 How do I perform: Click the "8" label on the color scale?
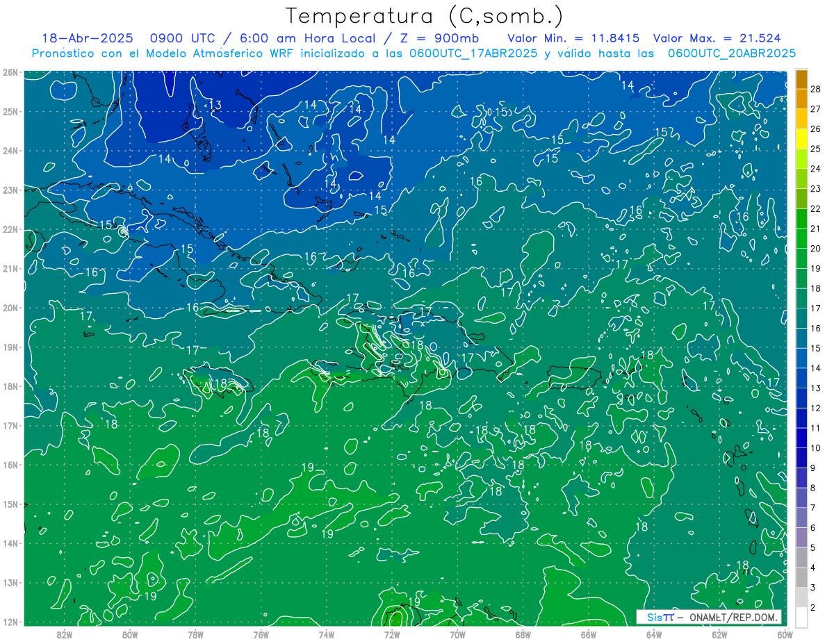point(813,488)
